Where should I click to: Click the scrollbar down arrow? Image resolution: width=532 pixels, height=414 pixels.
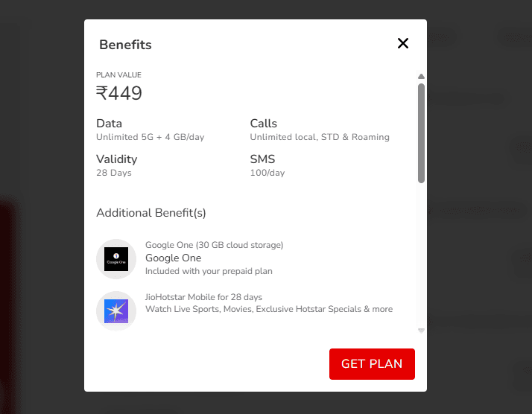(421, 329)
